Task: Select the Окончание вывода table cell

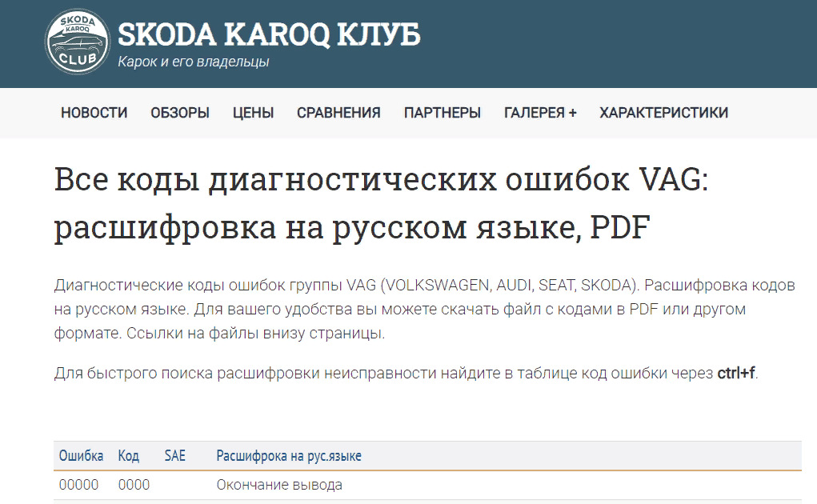Action: coord(279,485)
